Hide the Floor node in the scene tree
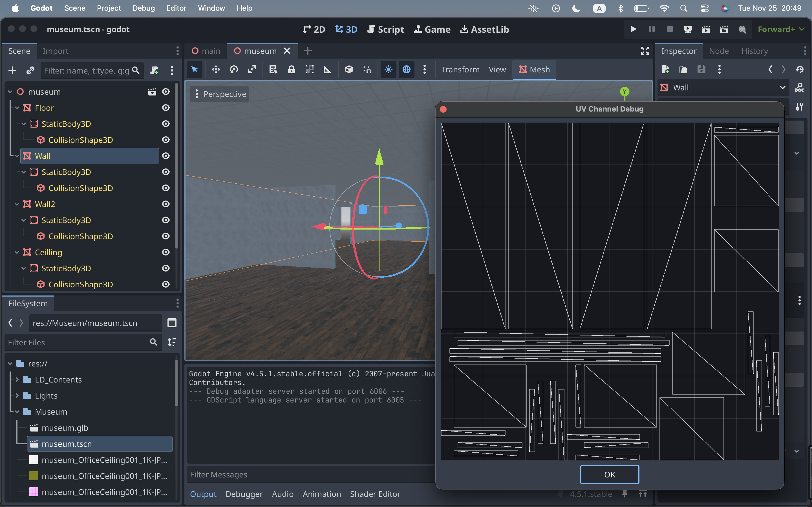The width and height of the screenshot is (812, 507). 166,108
